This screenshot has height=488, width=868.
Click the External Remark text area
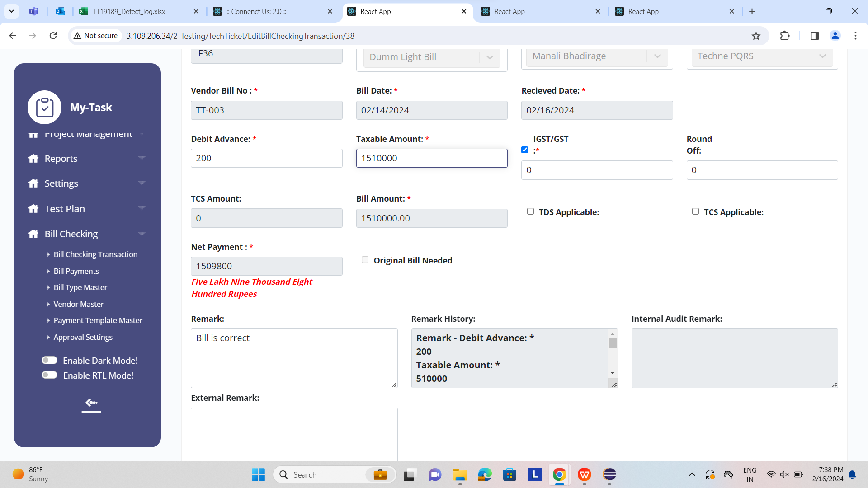tap(294, 434)
